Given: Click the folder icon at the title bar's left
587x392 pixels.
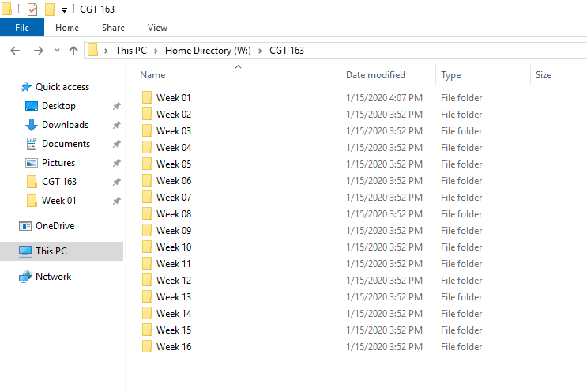Looking at the screenshot, I should coord(7,9).
